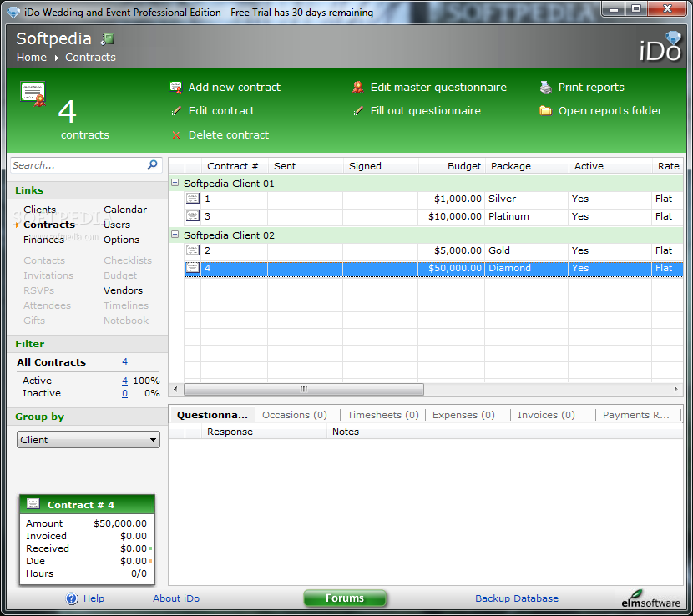The image size is (693, 616).
Task: Click the search magnifier icon
Action: tap(153, 164)
